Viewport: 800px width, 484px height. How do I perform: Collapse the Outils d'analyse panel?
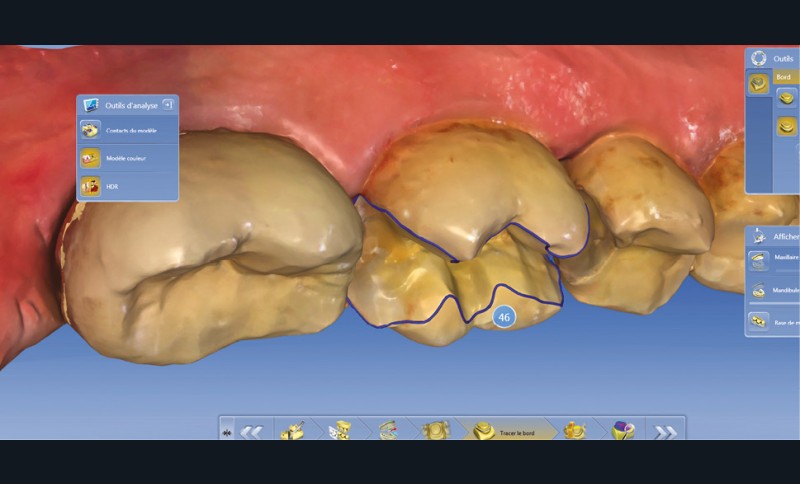click(x=167, y=104)
